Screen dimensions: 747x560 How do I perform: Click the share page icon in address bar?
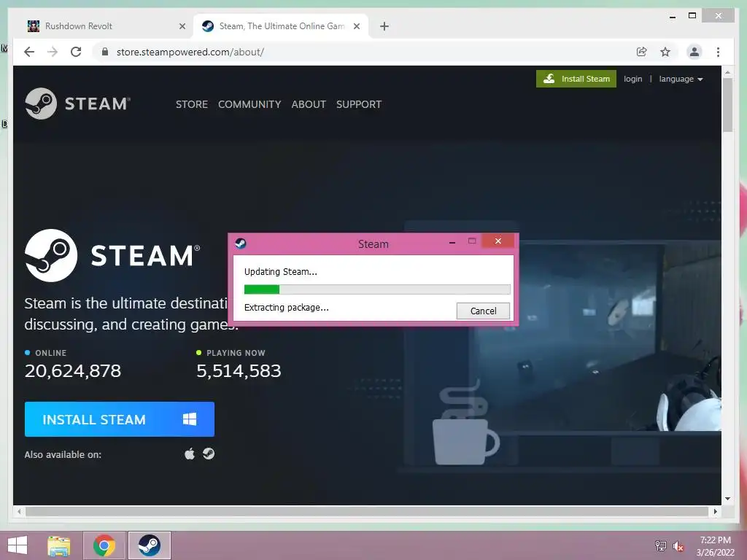[x=642, y=52]
